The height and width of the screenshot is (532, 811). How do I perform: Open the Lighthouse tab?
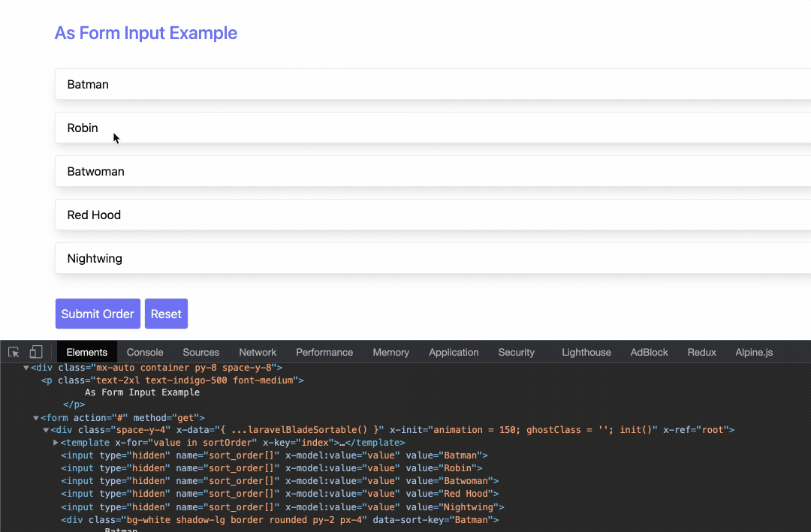tap(586, 352)
